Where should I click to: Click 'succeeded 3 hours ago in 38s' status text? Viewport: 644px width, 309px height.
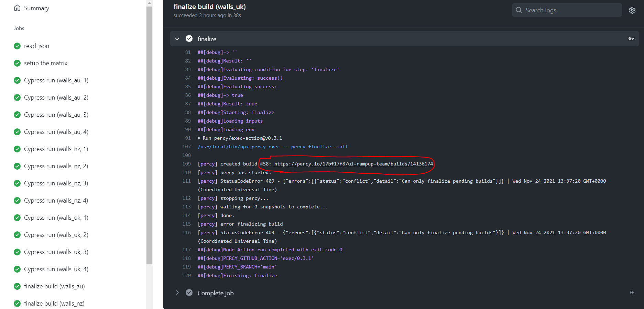click(207, 15)
